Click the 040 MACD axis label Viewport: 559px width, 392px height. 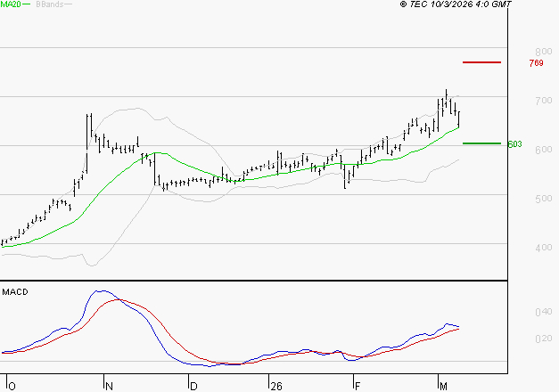544,312
